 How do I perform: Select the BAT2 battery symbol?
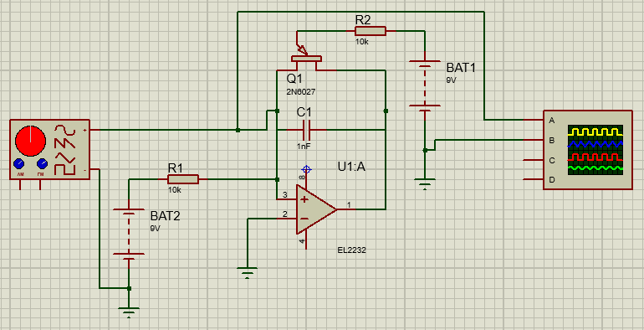point(129,234)
